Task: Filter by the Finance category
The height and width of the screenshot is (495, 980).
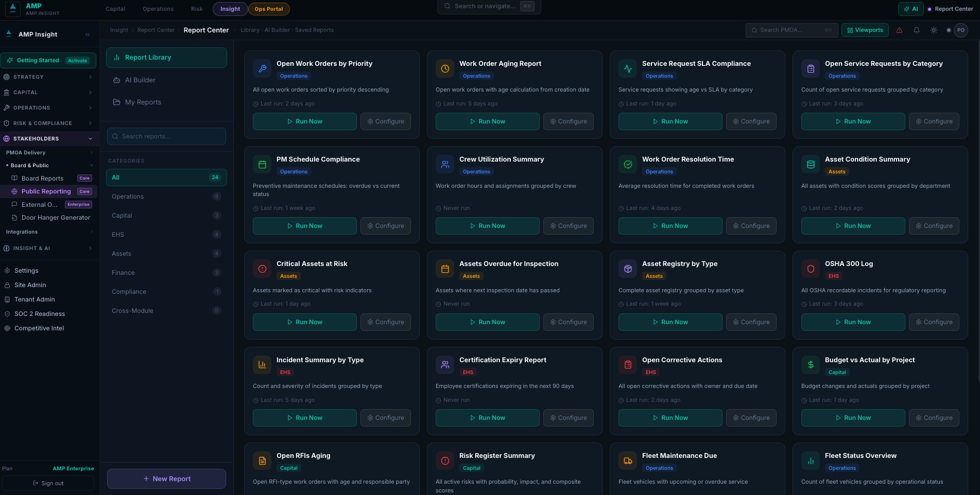Action: point(166,273)
